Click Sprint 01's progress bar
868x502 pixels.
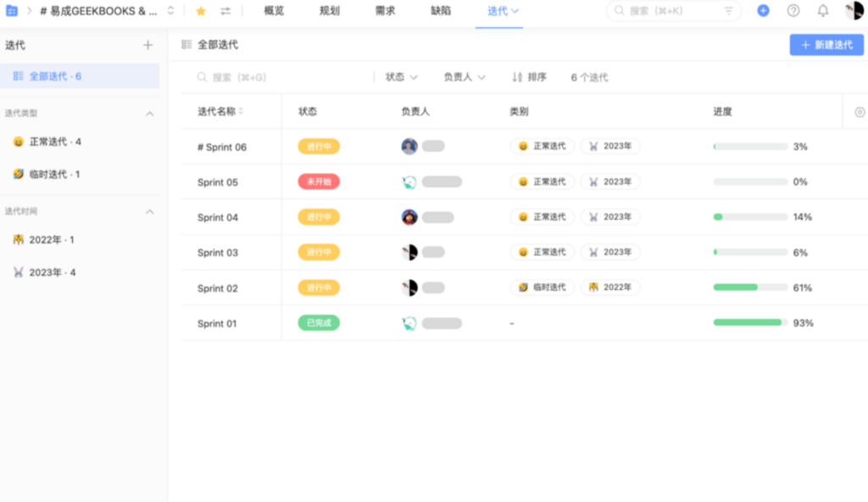749,322
